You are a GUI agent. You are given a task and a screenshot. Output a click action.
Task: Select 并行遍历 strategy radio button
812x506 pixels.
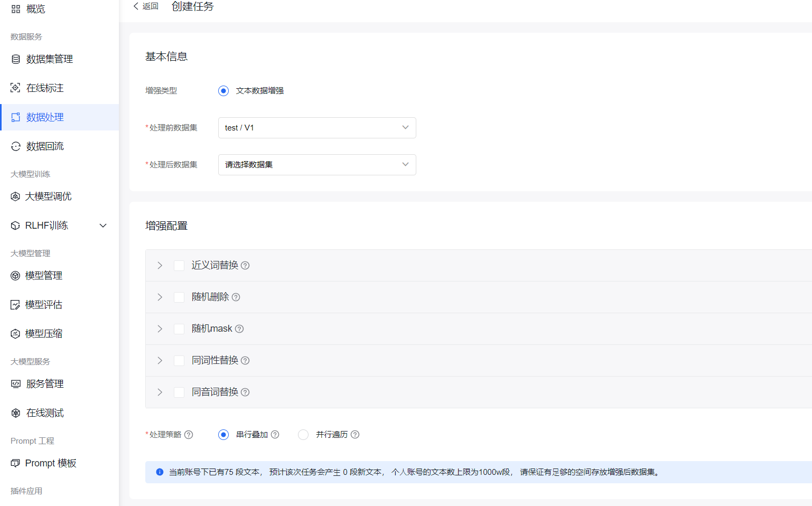click(303, 435)
